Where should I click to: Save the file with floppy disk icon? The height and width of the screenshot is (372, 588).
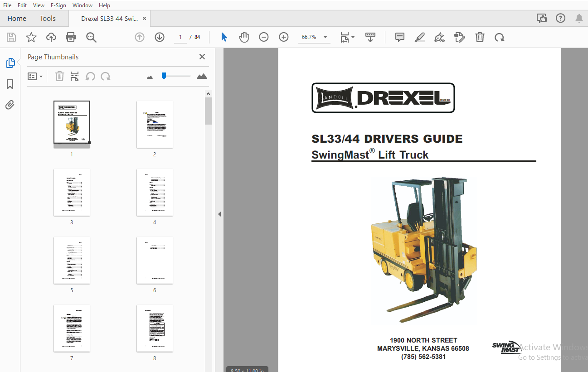[11, 37]
